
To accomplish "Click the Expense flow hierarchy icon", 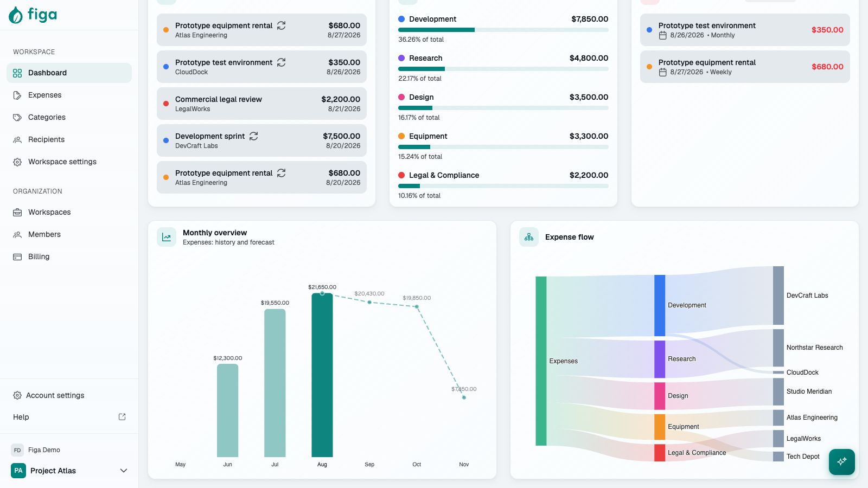I will tap(529, 237).
